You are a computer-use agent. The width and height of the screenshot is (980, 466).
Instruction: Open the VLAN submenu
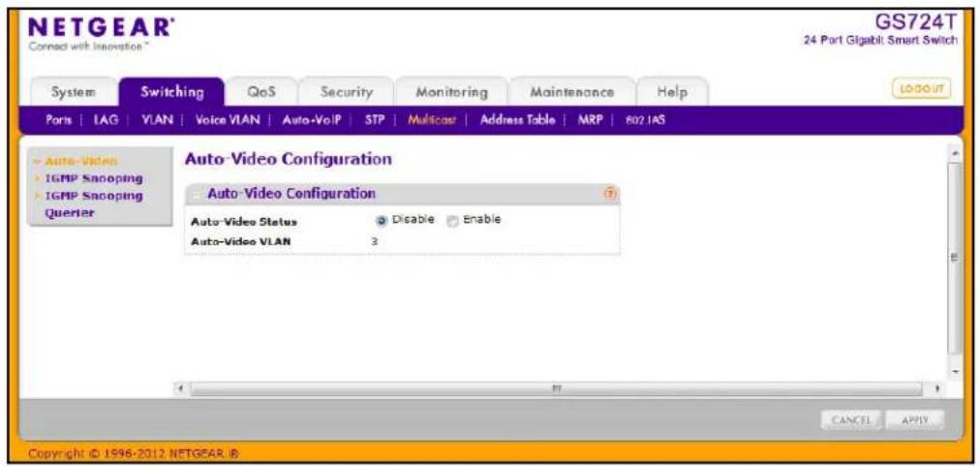156,121
